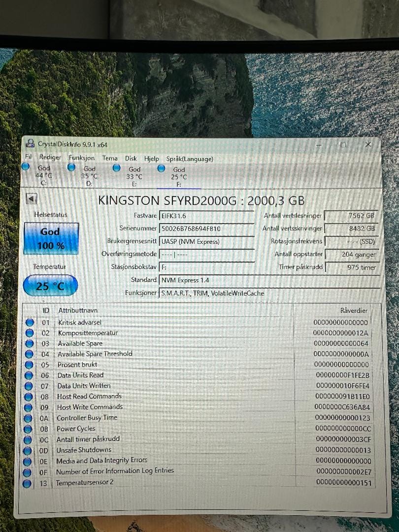Click the Standard field NVM Express 1.4
The image size is (399, 532).
click(x=269, y=280)
